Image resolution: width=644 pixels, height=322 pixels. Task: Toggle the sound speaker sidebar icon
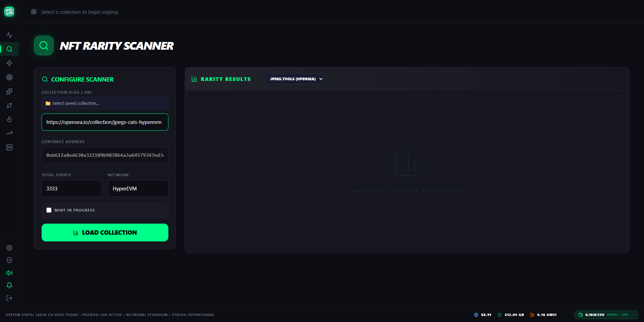[x=9, y=273]
